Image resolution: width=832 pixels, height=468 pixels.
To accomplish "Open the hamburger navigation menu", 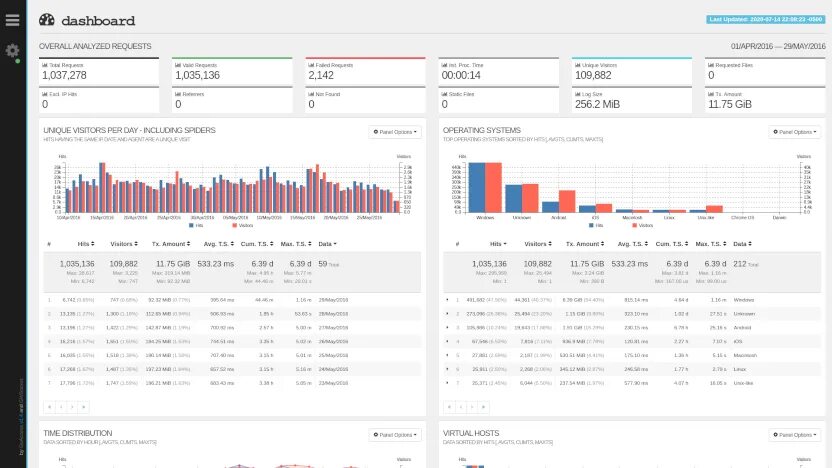I will point(12,20).
